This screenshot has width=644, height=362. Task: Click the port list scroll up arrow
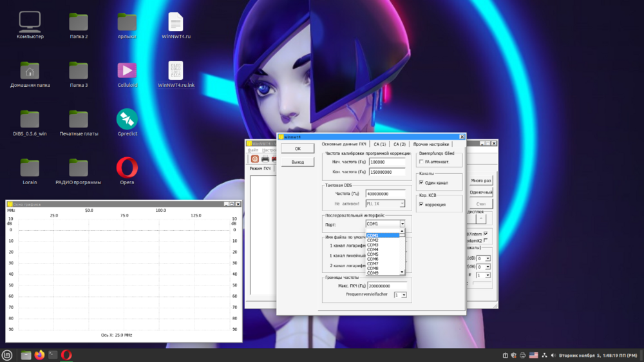(x=402, y=231)
